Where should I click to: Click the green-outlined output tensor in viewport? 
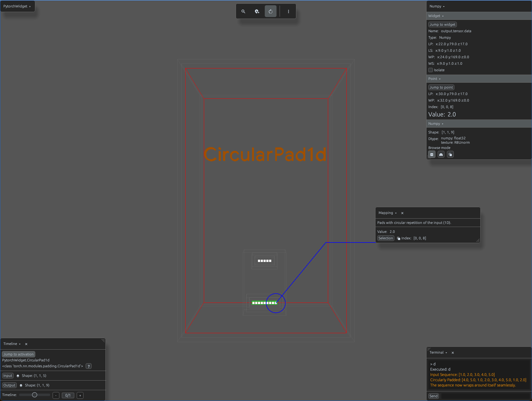[264, 303]
